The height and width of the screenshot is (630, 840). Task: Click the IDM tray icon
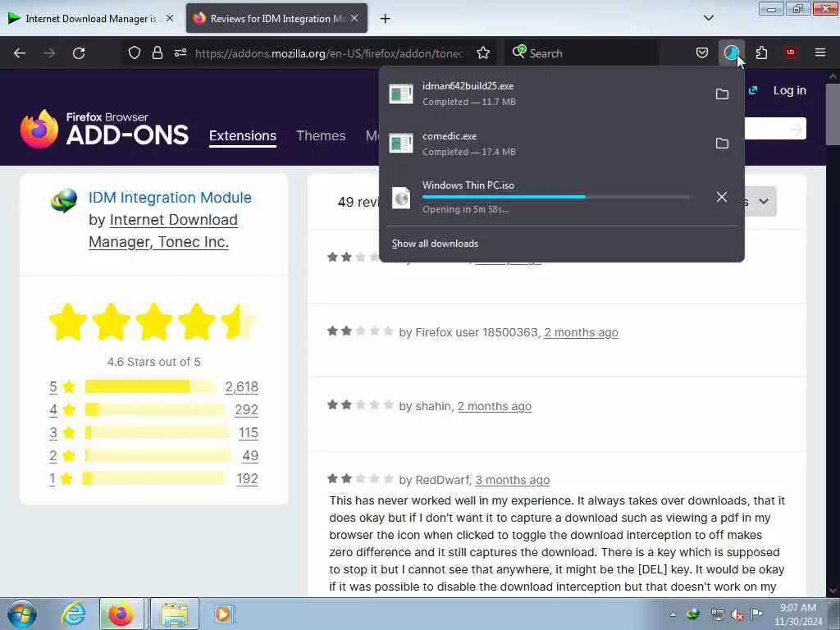(x=693, y=614)
